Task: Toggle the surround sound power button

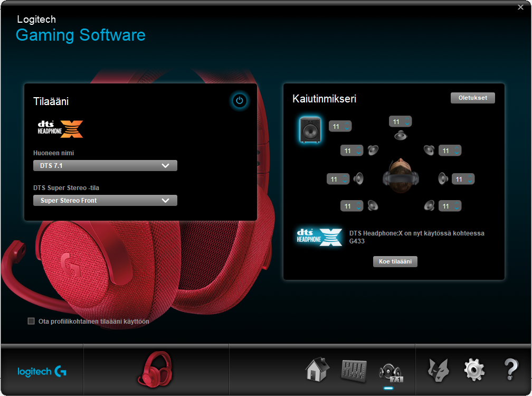Action: tap(240, 101)
